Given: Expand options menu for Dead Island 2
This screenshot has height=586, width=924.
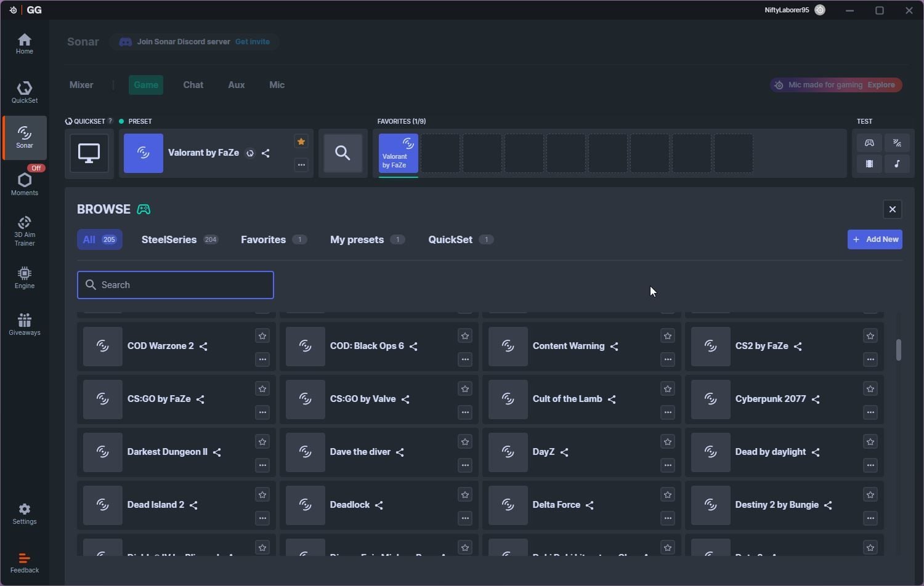Looking at the screenshot, I should (x=262, y=518).
